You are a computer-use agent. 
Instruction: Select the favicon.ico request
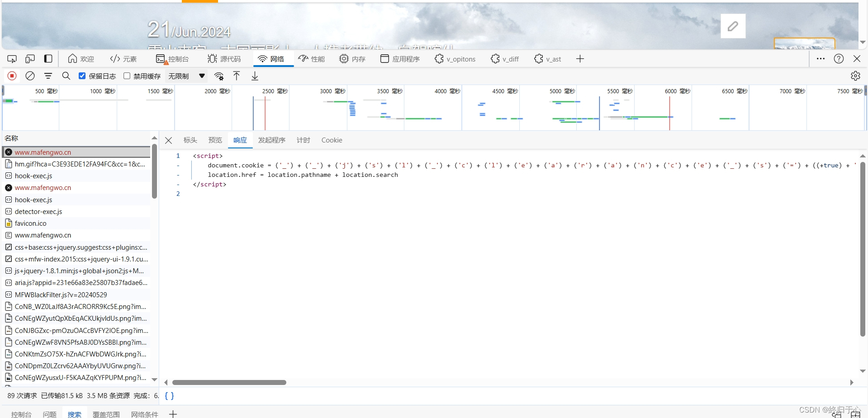tap(76, 223)
